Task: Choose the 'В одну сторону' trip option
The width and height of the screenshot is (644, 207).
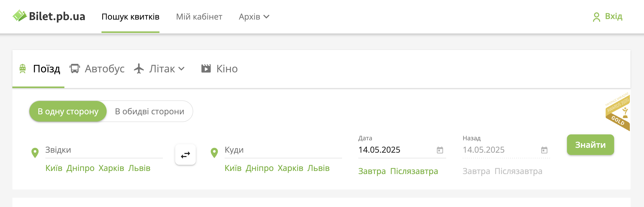Action: tap(68, 111)
